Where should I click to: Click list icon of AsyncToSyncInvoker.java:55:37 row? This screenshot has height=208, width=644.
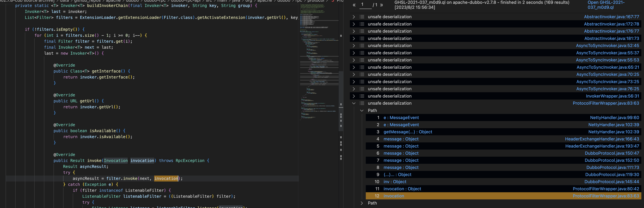pyautogui.click(x=362, y=53)
